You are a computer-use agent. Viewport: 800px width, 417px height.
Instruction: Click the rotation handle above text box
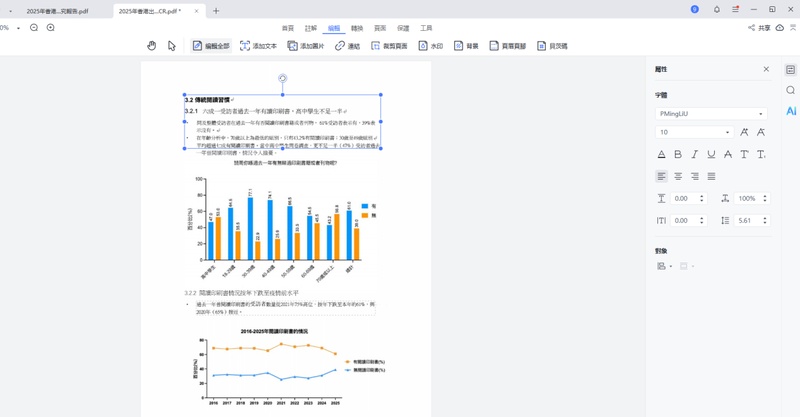(x=282, y=78)
